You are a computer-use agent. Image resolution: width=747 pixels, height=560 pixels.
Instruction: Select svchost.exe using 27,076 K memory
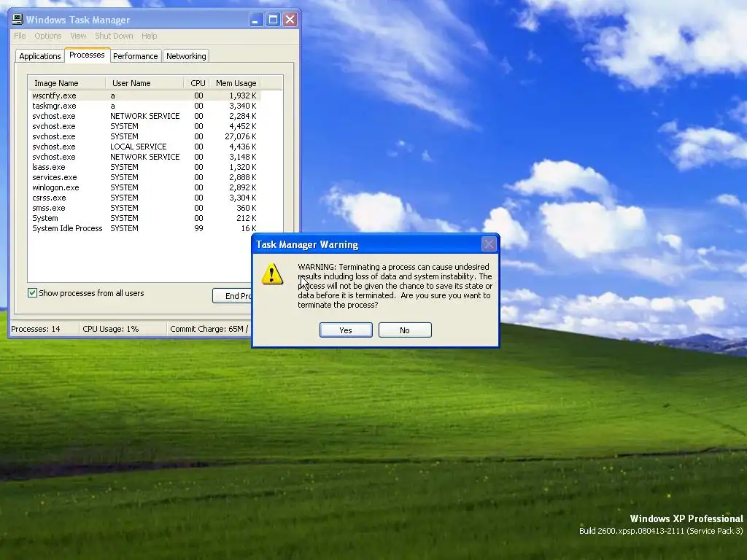pyautogui.click(x=144, y=136)
